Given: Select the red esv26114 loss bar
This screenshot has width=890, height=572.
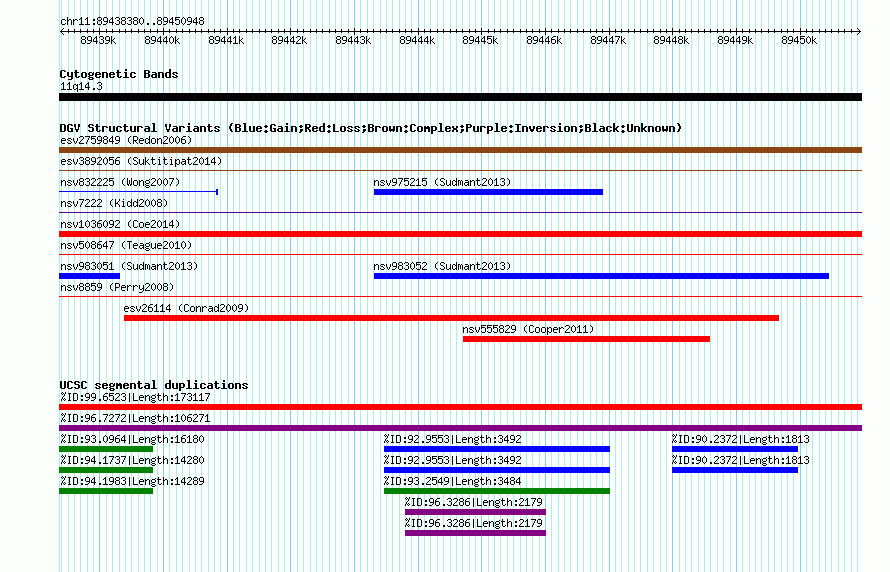Looking at the screenshot, I should 451,318.
